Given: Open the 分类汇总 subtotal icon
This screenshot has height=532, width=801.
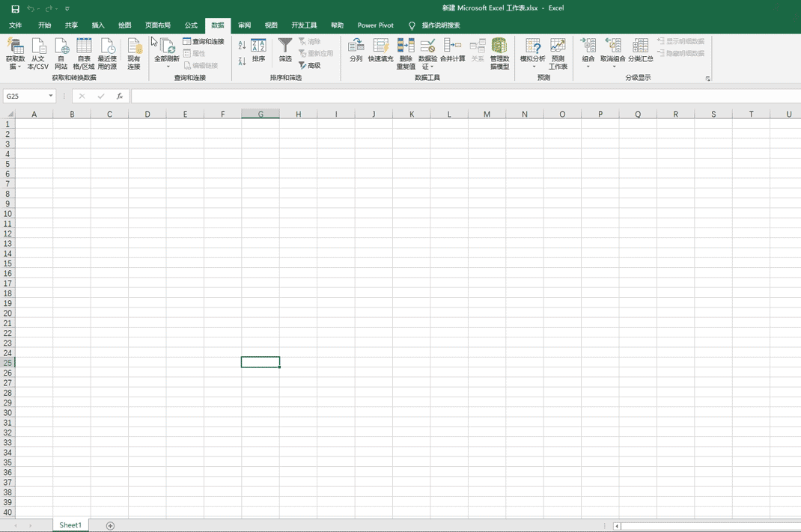Looking at the screenshot, I should (640, 46).
